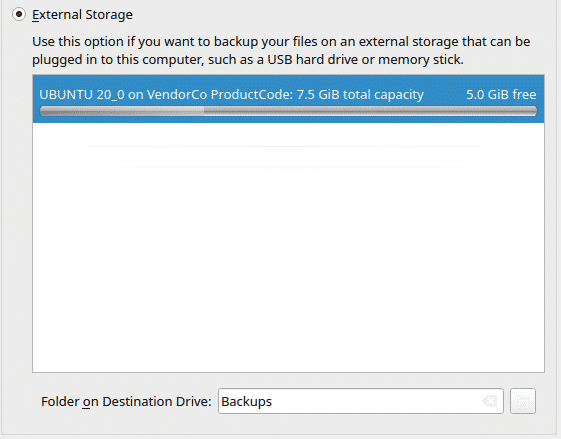Click the External Storage label text
This screenshot has width=561, height=439.
pos(82,15)
